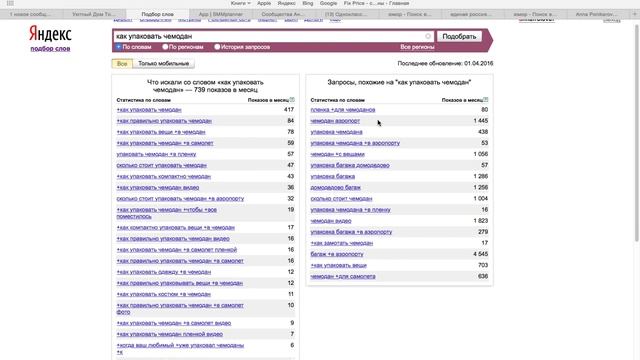Open 'упаковка чемодана +в аэропорту' similar query

(355, 143)
